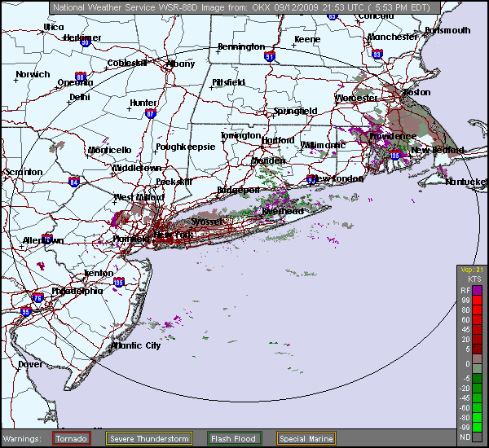Click the Dover city label

[x=31, y=364]
